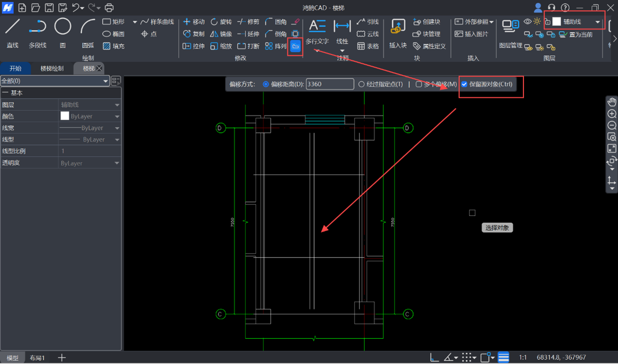The image size is (618, 364).
Task: Select the 偏移距离(D) radio button
Action: click(266, 84)
